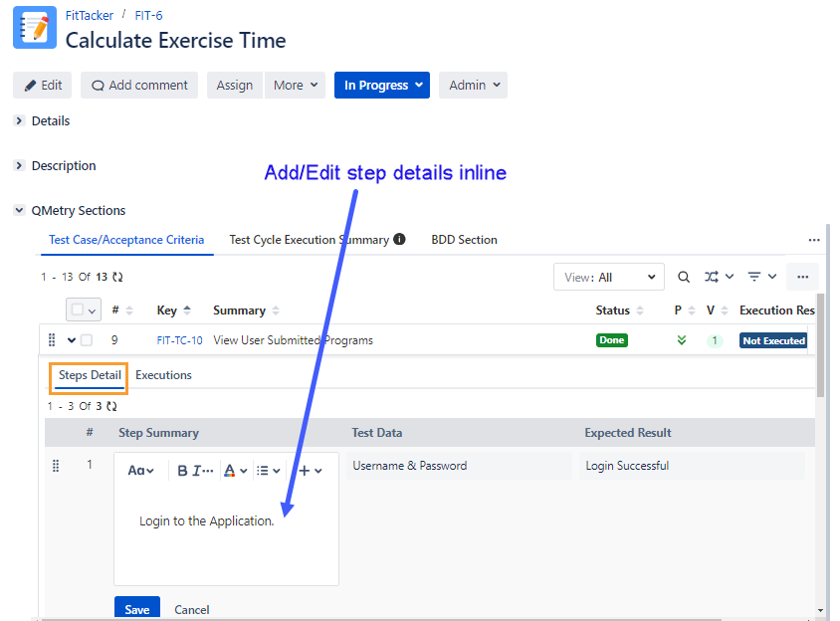Open the More dropdown menu
This screenshot has height=621, width=840.
point(296,86)
